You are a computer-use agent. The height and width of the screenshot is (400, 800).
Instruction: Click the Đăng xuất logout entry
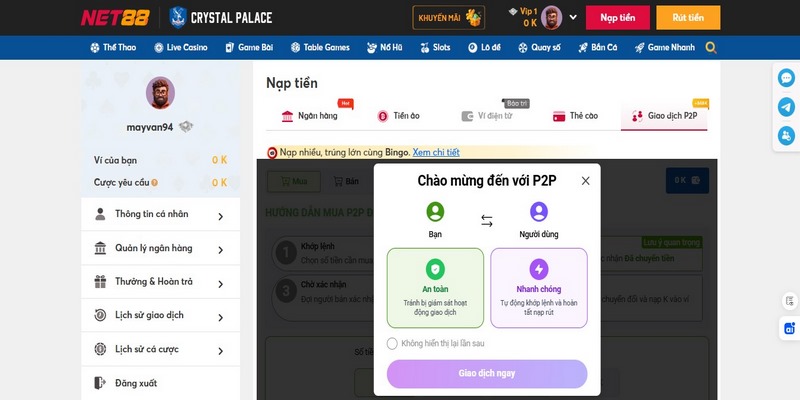pos(160,383)
